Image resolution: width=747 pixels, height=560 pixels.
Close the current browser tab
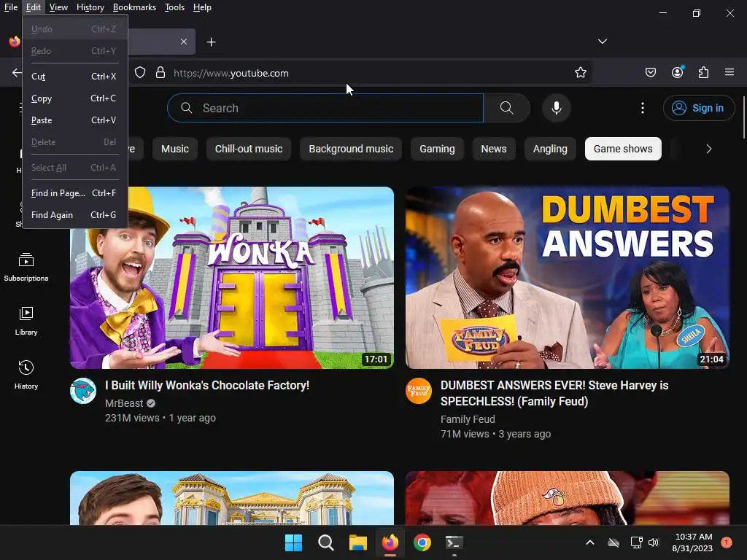(183, 42)
